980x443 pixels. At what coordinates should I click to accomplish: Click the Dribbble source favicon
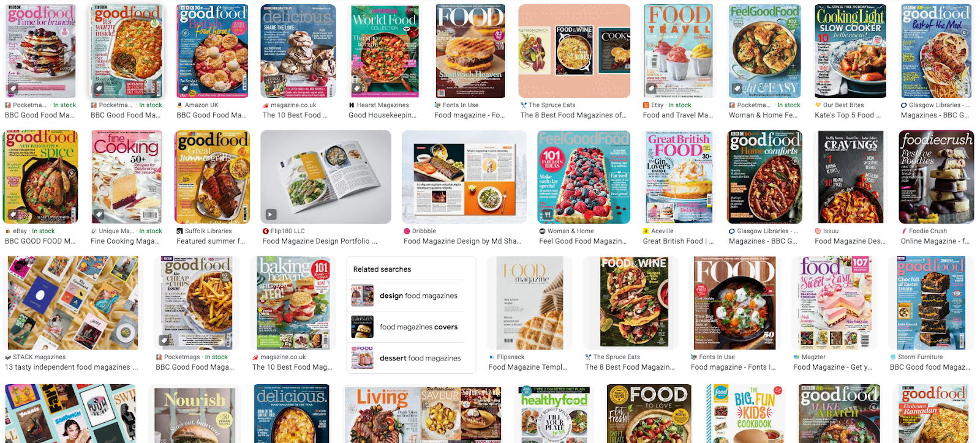coord(407,231)
